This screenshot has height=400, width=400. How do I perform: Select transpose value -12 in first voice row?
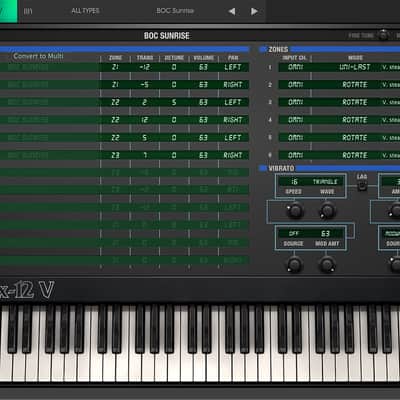(x=145, y=67)
